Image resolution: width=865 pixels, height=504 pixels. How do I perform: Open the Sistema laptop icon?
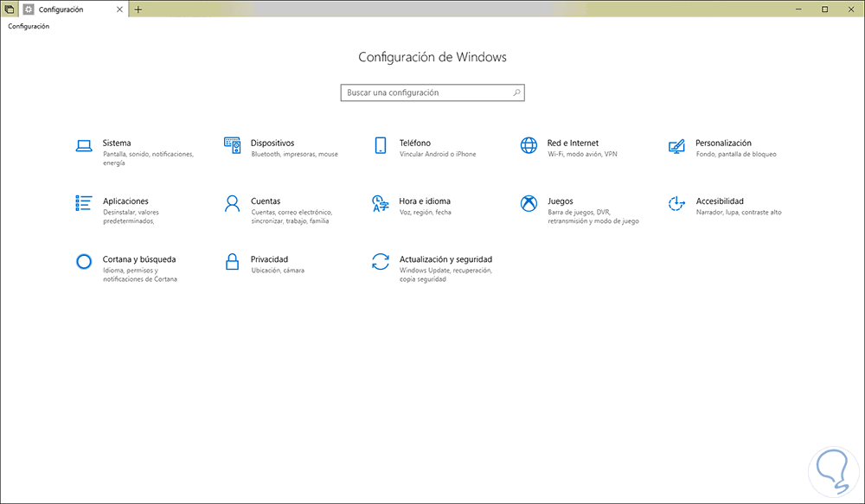coord(84,146)
